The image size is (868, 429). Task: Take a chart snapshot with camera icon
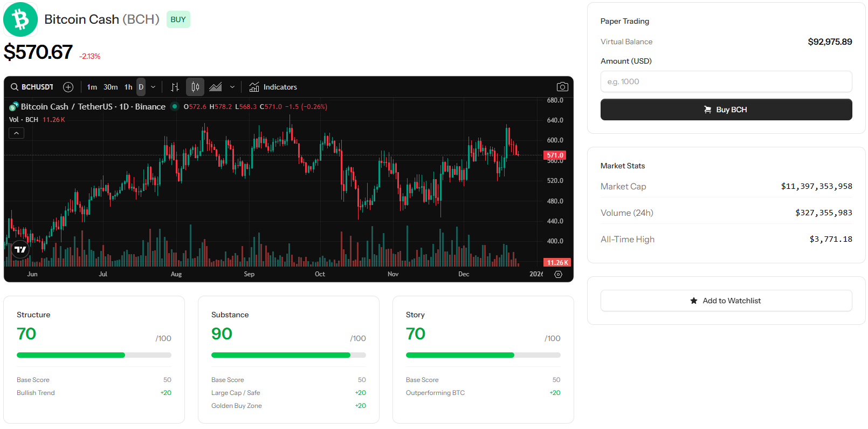coord(562,87)
